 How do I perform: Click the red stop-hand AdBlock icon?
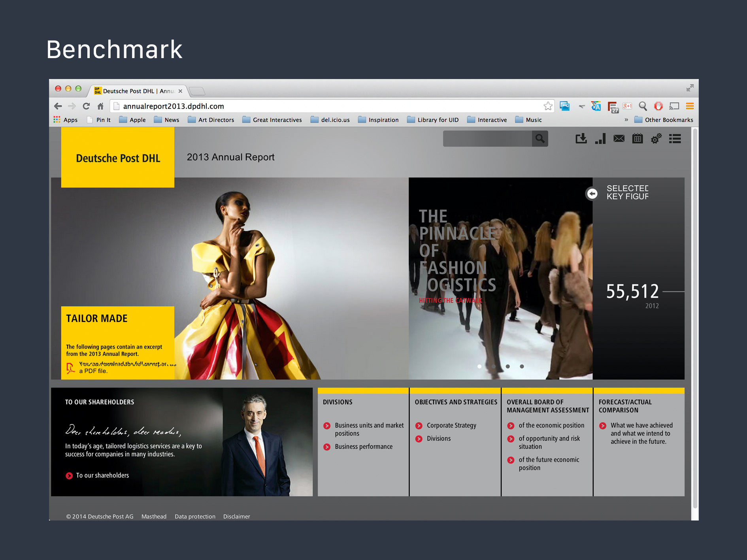pos(658,106)
